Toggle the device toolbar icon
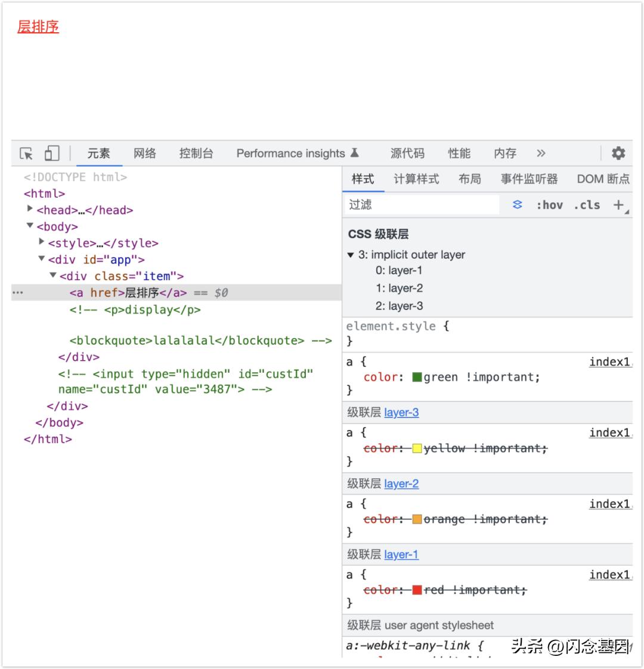Viewport: 644px width, 669px height. click(52, 153)
